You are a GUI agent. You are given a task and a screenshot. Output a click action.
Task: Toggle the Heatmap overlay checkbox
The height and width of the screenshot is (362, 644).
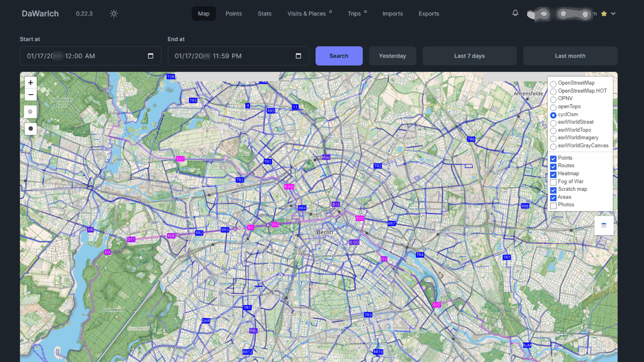pyautogui.click(x=553, y=174)
